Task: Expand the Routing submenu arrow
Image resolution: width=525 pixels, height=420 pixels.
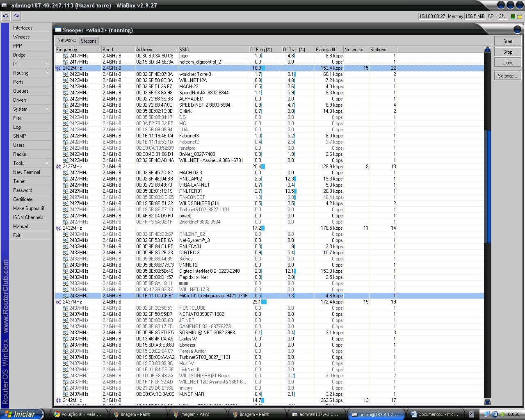Action: click(x=47, y=73)
